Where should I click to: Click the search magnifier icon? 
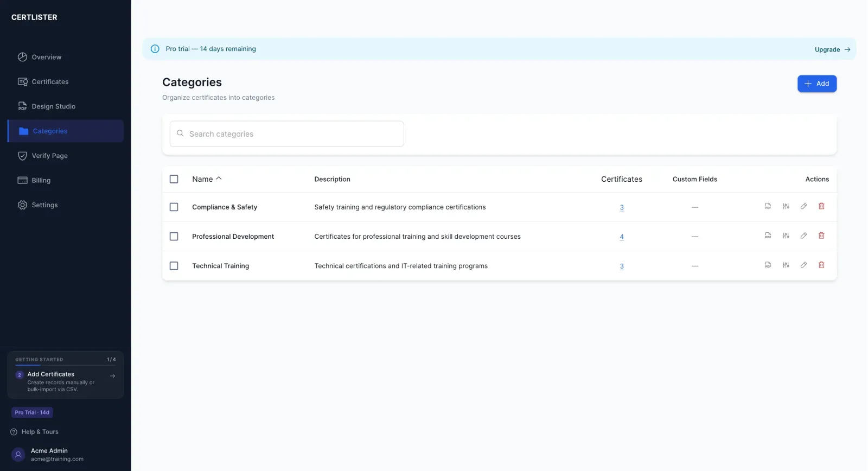pyautogui.click(x=180, y=133)
